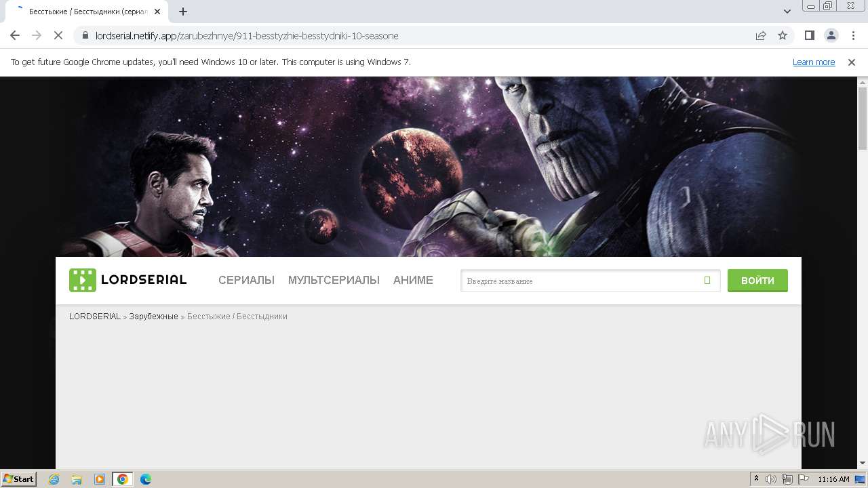Open Microsoft Edge from the taskbar

pos(146,479)
